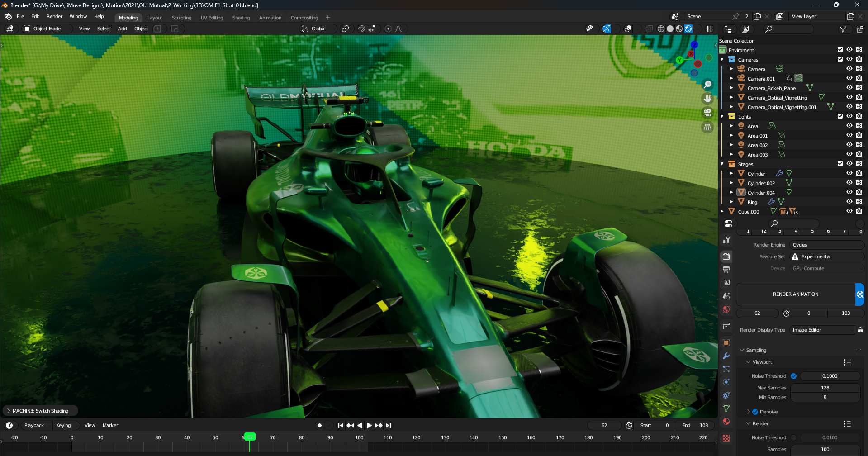Click the film reel render icon
Screen dimensions: 868x456
click(x=860, y=294)
